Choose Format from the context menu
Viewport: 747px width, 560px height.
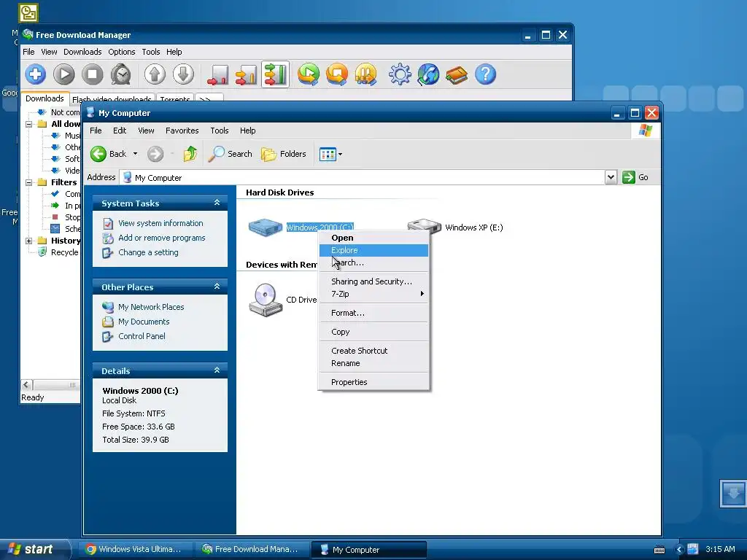[374, 313]
